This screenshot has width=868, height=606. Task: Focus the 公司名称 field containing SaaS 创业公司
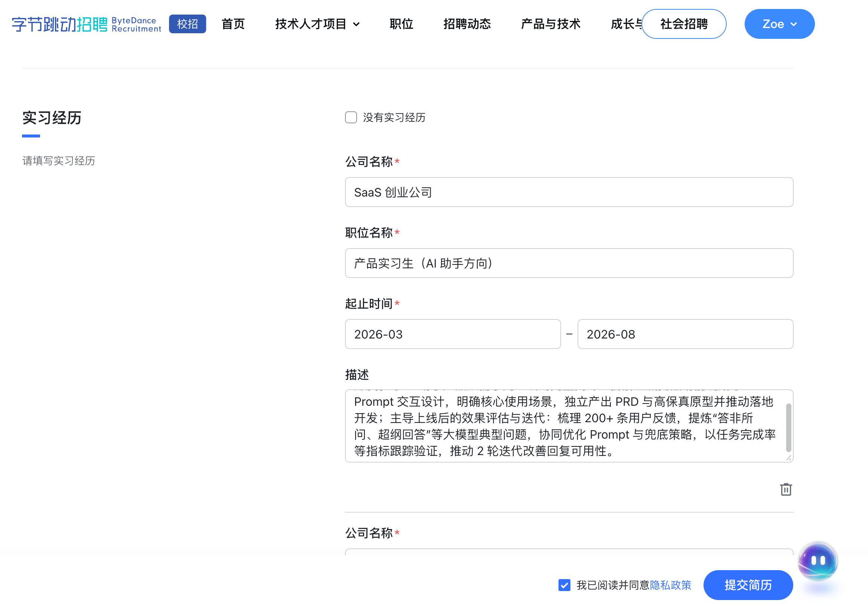569,192
